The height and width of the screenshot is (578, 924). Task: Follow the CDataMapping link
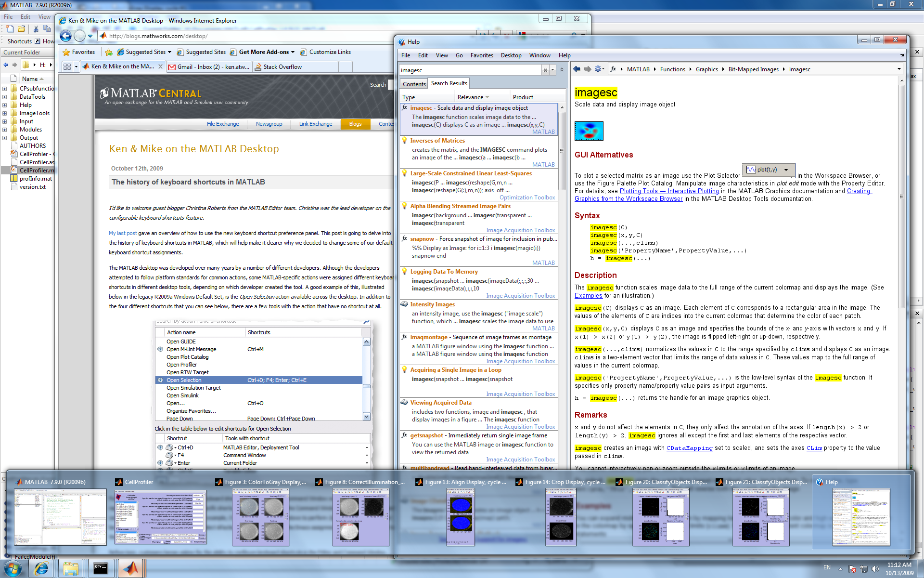tap(689, 448)
